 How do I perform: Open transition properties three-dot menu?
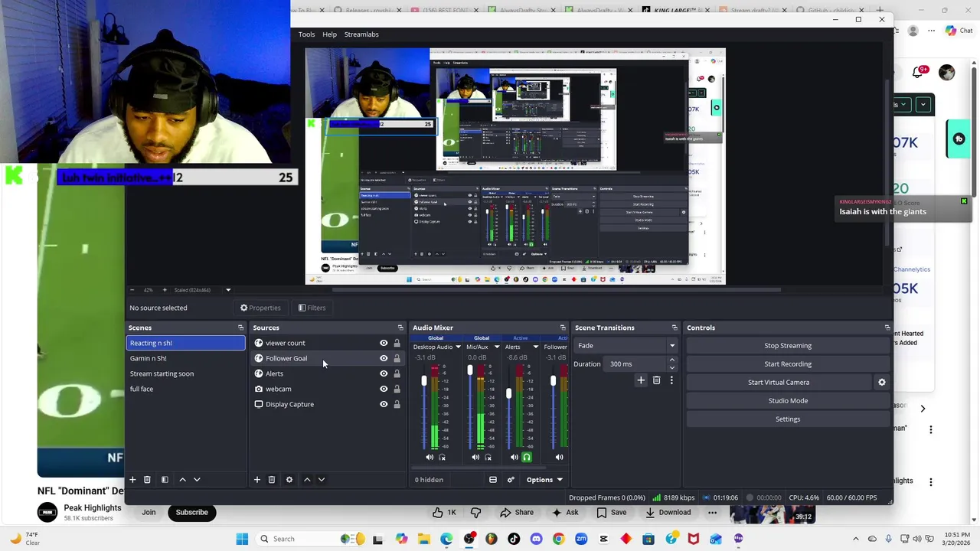click(671, 380)
